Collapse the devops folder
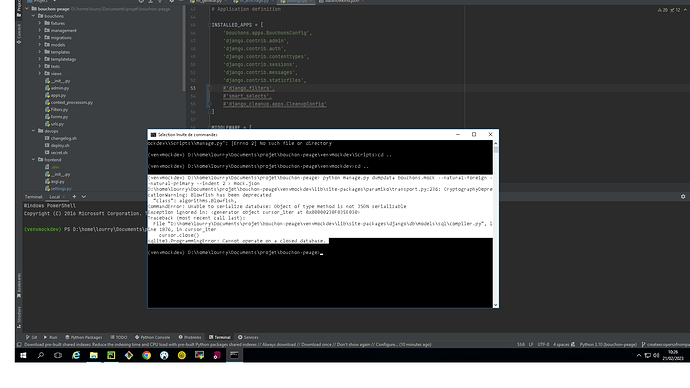This screenshot has width=690, height=388. pos(33,131)
